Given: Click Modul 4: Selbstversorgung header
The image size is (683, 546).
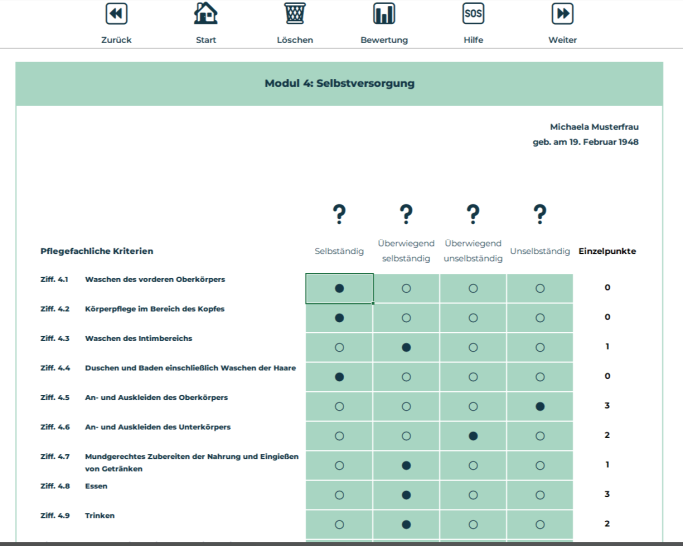Looking at the screenshot, I should tap(339, 83).
